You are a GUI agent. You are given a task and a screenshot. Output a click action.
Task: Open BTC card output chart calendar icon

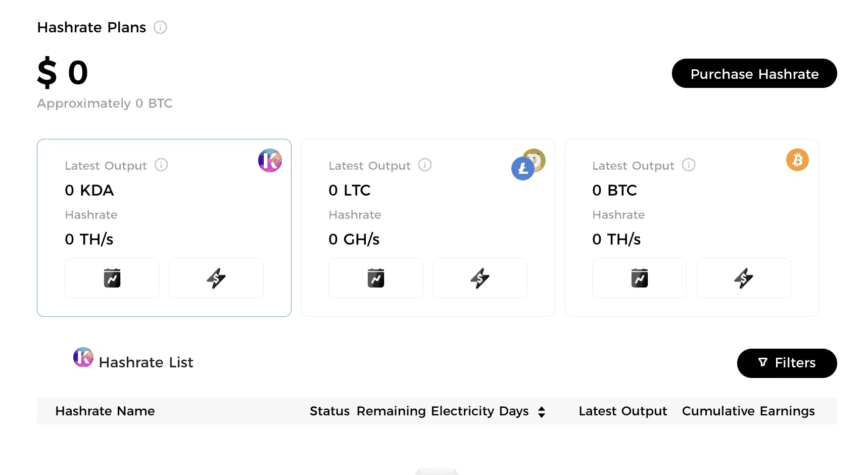[x=639, y=278]
